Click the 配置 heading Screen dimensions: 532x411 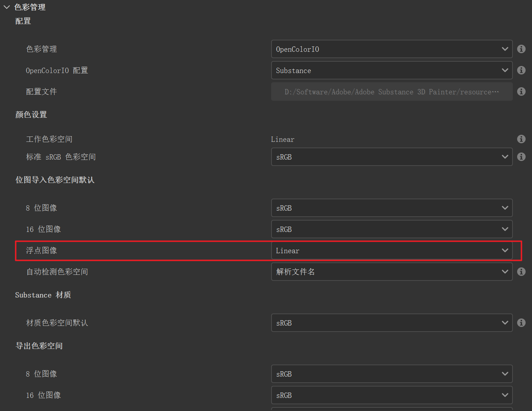click(x=23, y=21)
